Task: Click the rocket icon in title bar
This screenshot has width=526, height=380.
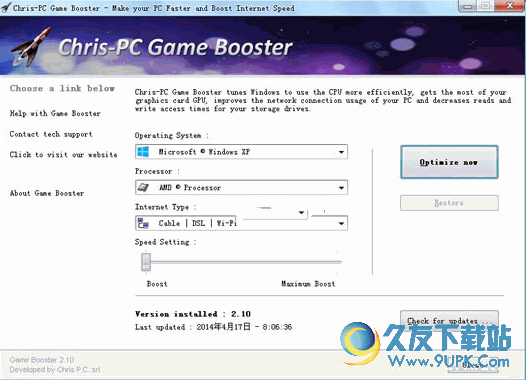Action: pyautogui.click(x=6, y=7)
